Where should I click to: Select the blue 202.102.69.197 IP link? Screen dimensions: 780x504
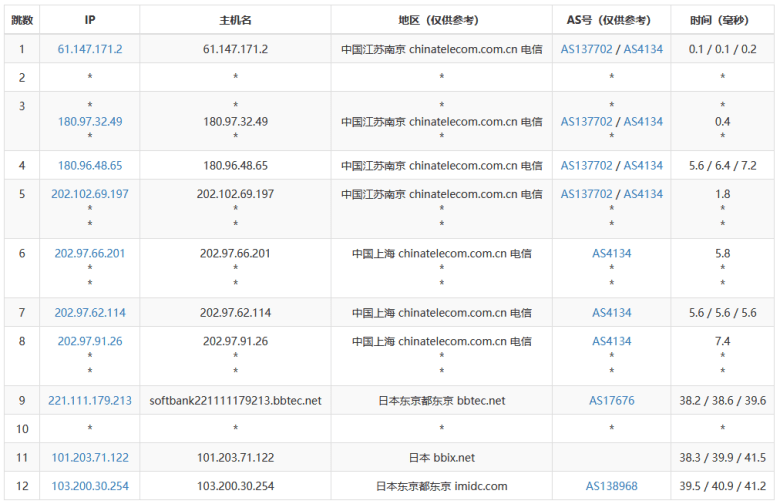(90, 194)
